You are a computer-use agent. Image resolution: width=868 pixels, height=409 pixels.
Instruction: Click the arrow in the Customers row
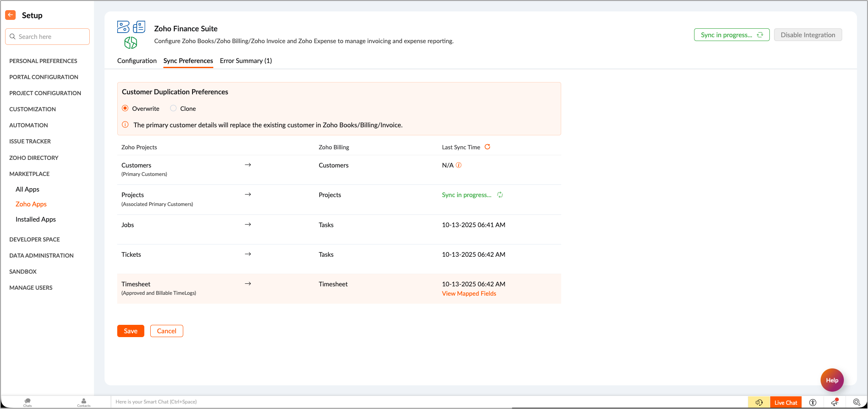(x=248, y=165)
